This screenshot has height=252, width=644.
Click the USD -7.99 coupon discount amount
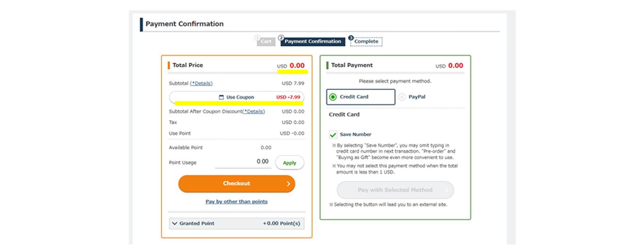point(288,98)
